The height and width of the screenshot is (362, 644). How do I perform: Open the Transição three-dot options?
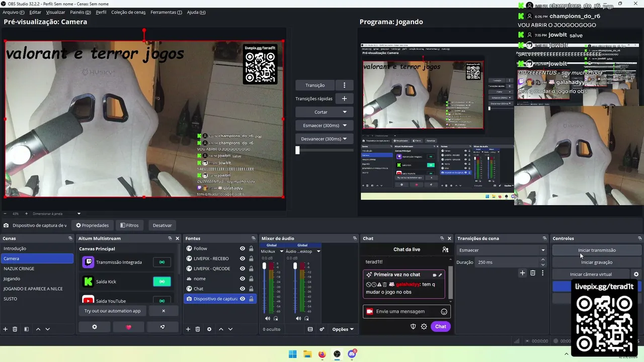(344, 85)
